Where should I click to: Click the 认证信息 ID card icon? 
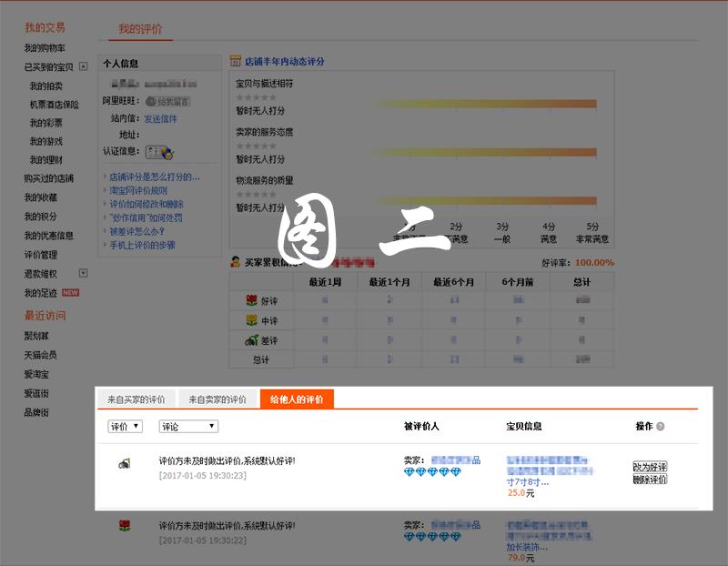tap(159, 152)
